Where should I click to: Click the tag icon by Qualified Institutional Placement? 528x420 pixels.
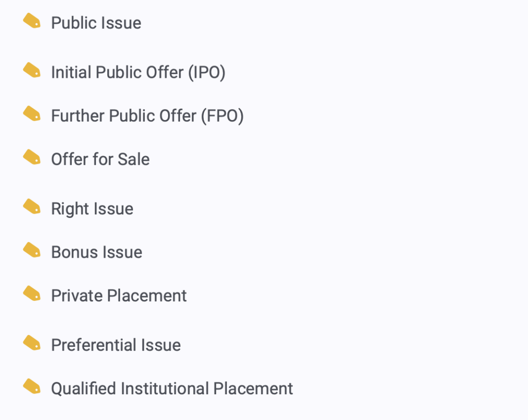(x=31, y=387)
